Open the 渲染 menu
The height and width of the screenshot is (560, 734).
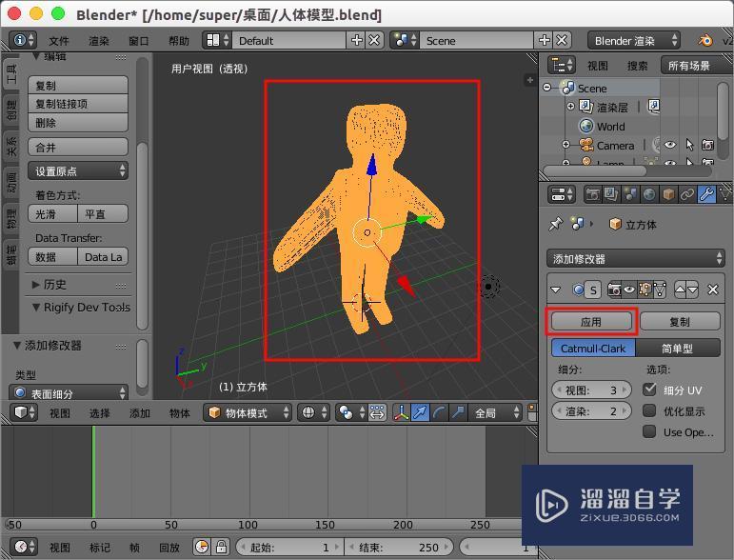pyautogui.click(x=99, y=41)
